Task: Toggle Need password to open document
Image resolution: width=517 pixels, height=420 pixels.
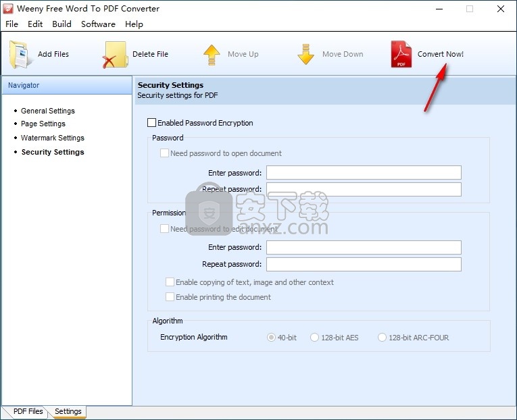Action: pos(164,153)
